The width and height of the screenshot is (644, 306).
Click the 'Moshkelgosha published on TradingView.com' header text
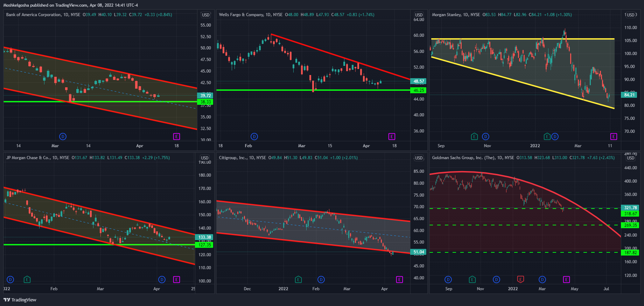pos(45,5)
